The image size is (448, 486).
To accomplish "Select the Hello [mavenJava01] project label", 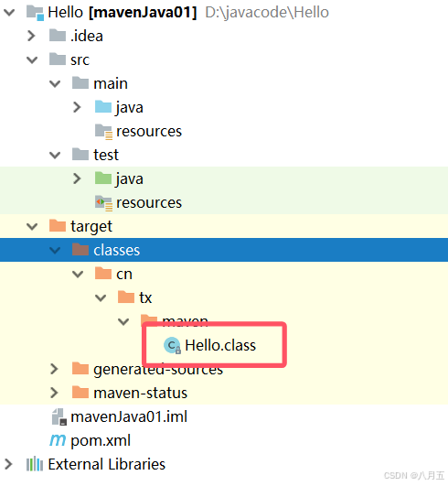I will [x=123, y=13].
